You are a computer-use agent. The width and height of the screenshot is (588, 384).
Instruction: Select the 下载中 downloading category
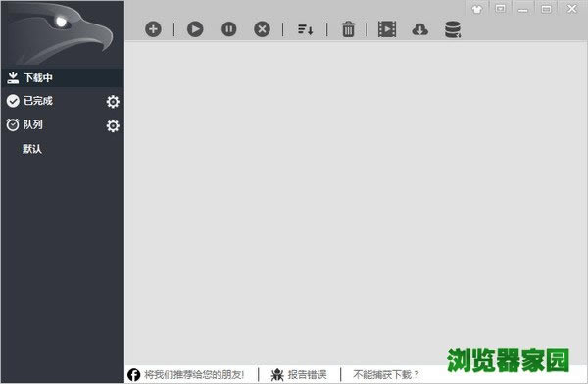click(x=63, y=78)
